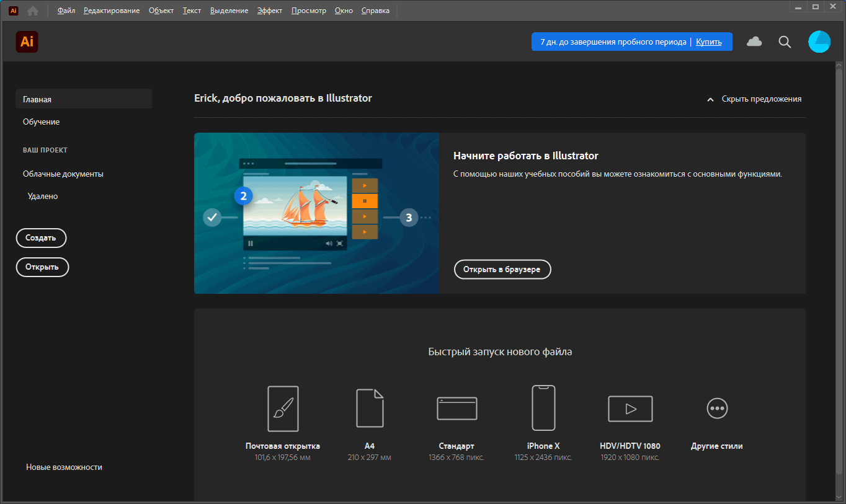Select the Стандарт web preset icon
Image resolution: width=846 pixels, height=504 pixels.
[457, 409]
